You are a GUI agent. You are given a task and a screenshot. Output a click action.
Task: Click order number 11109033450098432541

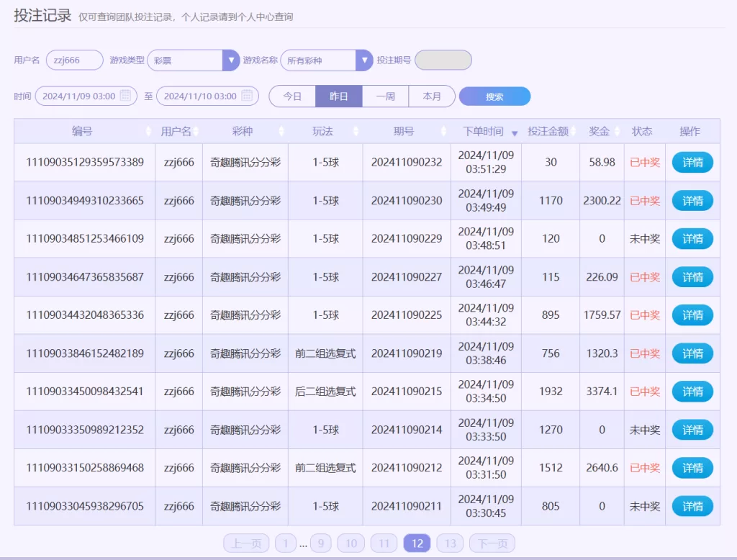[x=85, y=392]
